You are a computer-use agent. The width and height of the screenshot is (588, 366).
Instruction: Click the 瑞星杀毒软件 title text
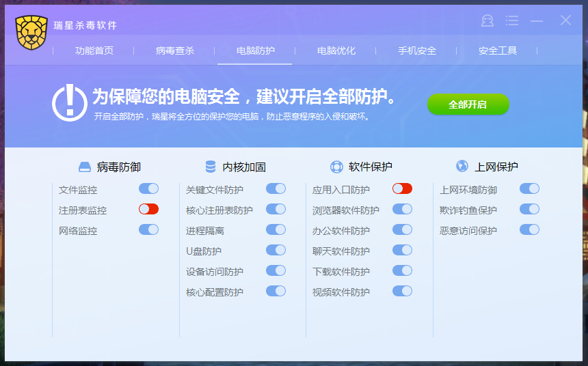(85, 25)
